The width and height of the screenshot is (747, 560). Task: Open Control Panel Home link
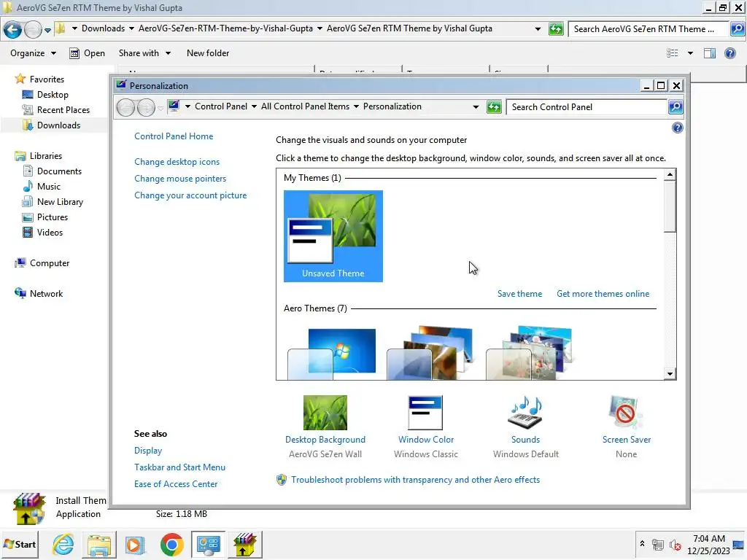coord(174,136)
